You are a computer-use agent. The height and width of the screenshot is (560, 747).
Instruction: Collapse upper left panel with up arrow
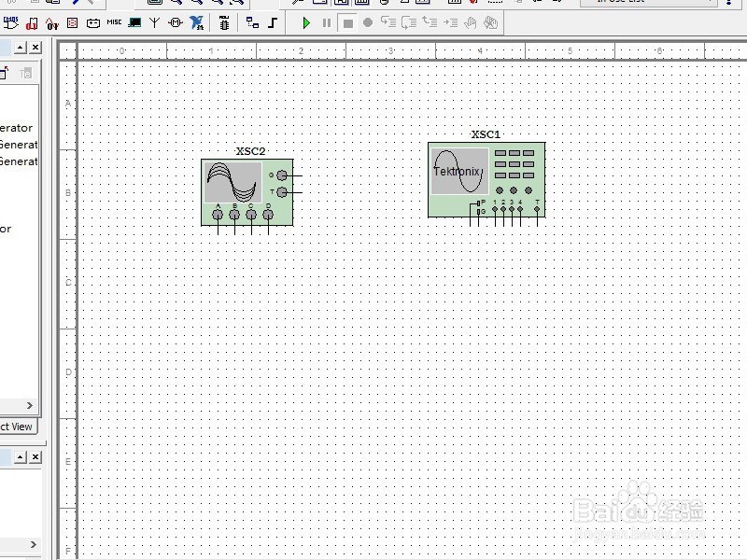tap(20, 48)
